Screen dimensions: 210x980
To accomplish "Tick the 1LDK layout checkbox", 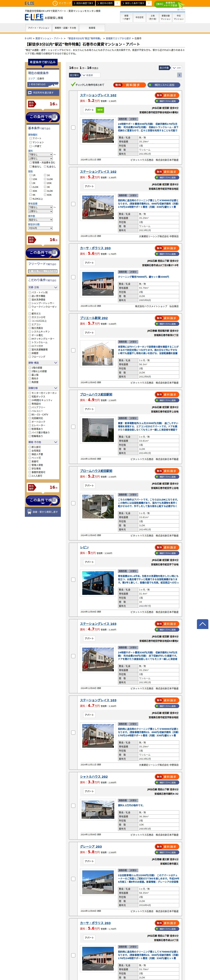I will coord(45,179).
